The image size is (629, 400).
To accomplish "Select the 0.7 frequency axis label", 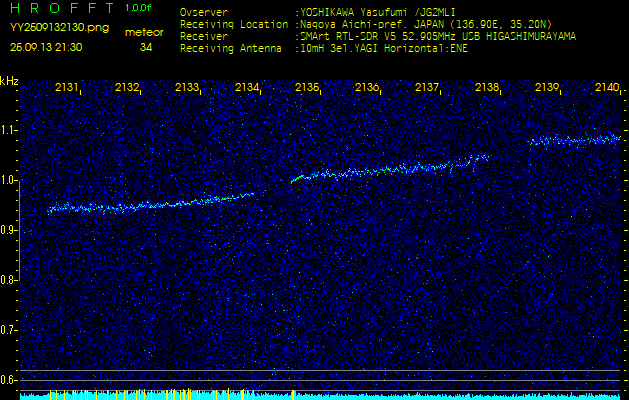I will pyautogui.click(x=9, y=329).
